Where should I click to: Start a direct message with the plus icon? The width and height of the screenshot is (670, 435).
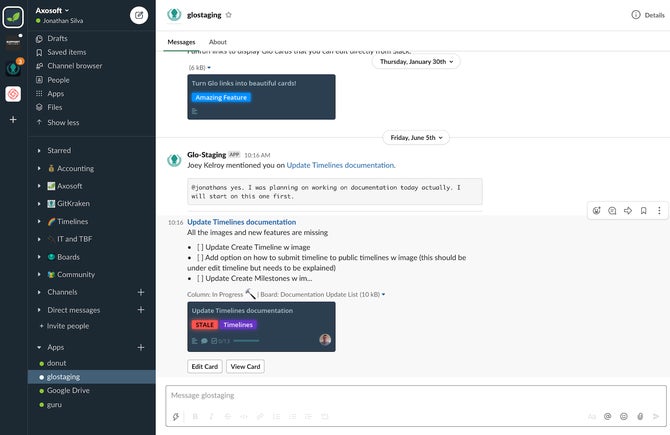point(141,310)
